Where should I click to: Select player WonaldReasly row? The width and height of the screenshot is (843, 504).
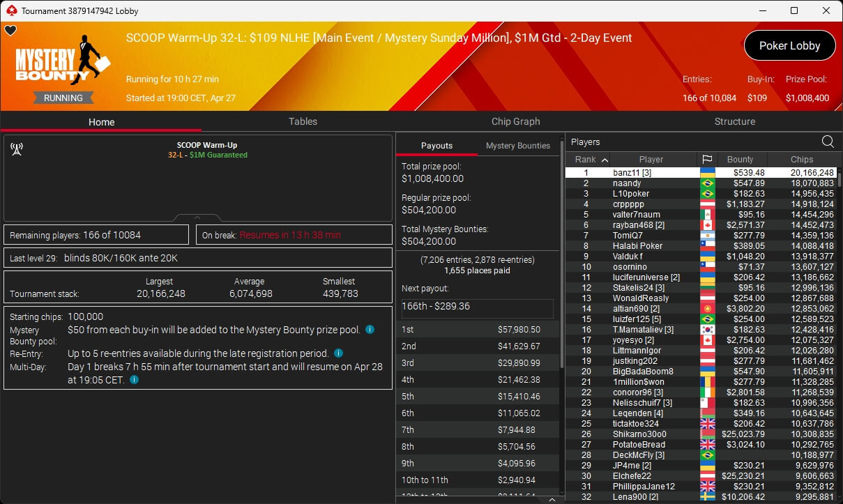(701, 298)
